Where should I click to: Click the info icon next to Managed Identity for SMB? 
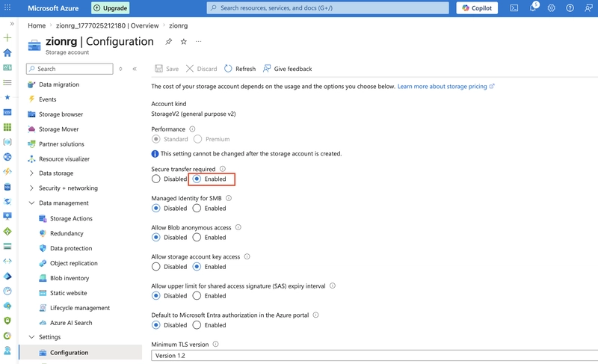point(229,198)
